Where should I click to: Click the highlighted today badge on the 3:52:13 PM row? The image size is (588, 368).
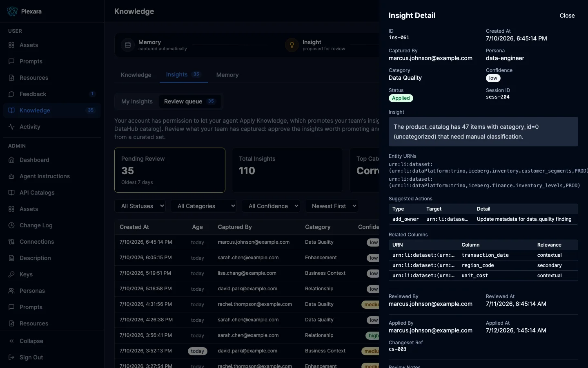pyautogui.click(x=198, y=351)
